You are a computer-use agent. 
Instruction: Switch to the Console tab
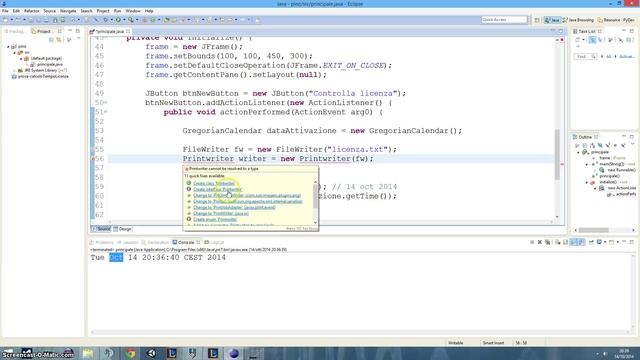[x=186, y=242]
